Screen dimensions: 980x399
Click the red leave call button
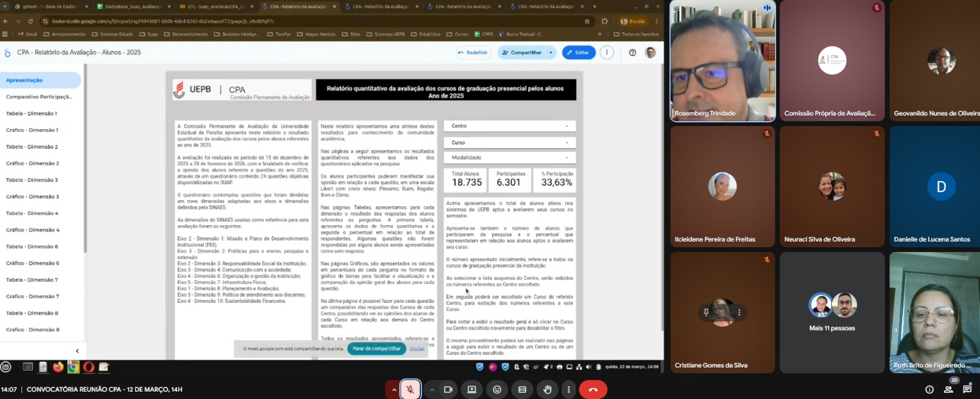(x=593, y=389)
